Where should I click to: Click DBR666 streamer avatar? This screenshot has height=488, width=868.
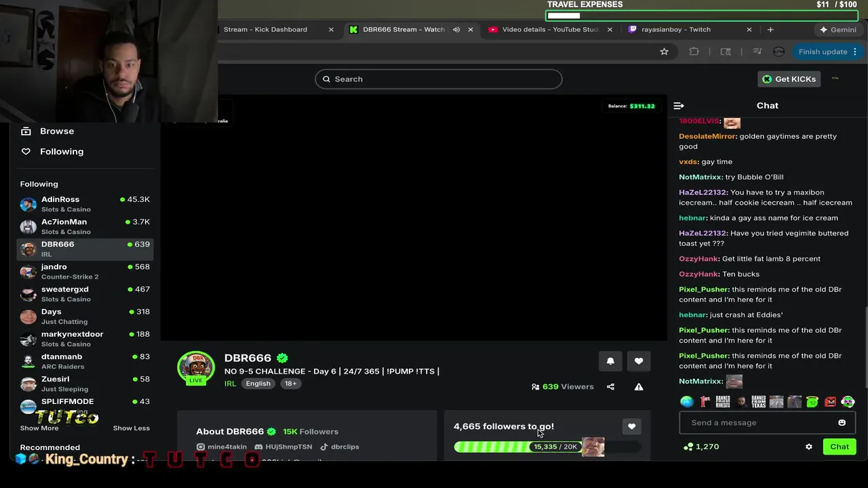click(195, 367)
